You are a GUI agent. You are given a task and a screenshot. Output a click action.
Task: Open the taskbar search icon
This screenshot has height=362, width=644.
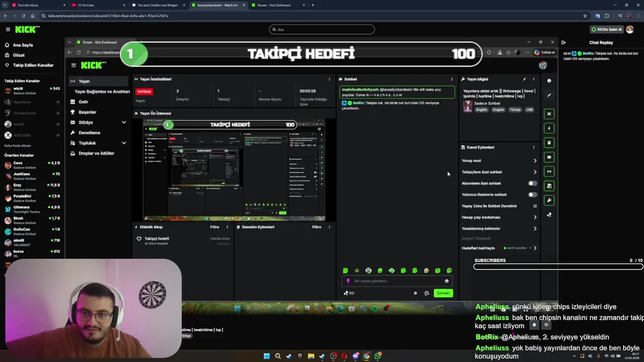[278, 356]
